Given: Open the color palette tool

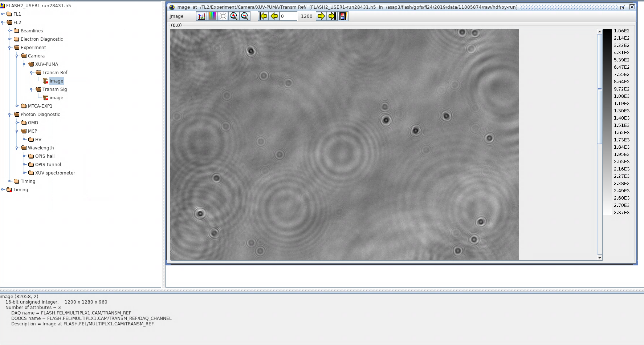Looking at the screenshot, I should [x=212, y=16].
